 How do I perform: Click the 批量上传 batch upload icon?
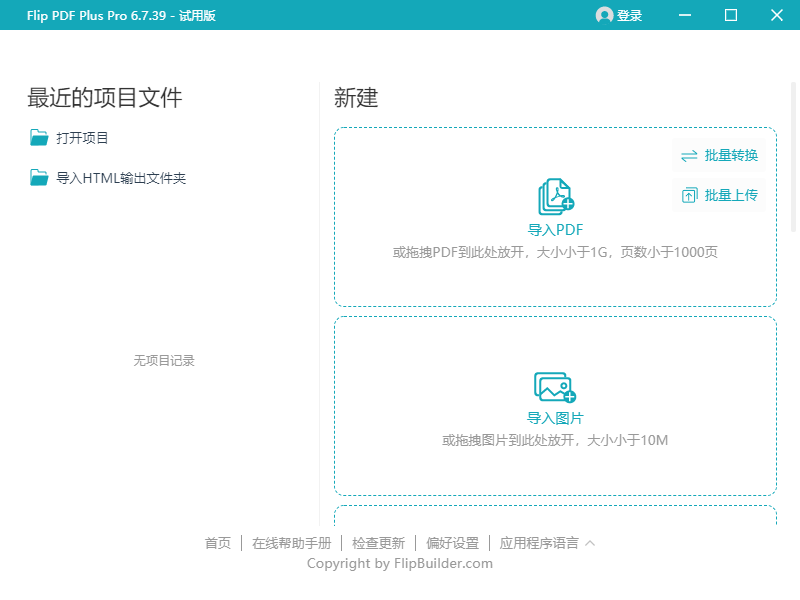pyautogui.click(x=690, y=195)
